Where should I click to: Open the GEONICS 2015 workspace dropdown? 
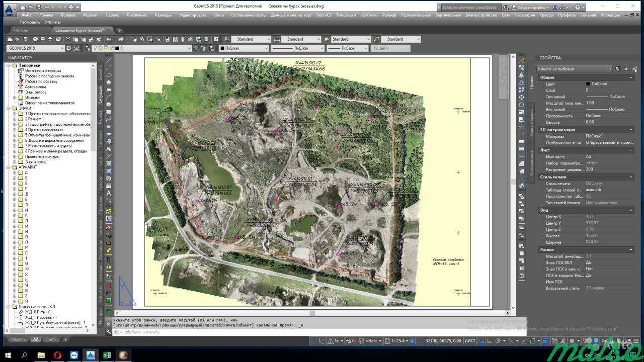coord(35,48)
